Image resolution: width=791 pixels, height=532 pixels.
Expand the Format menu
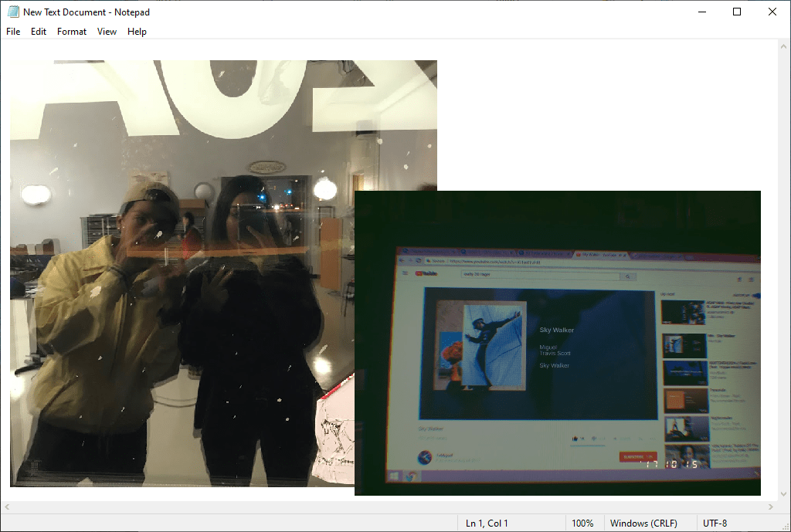tap(72, 32)
